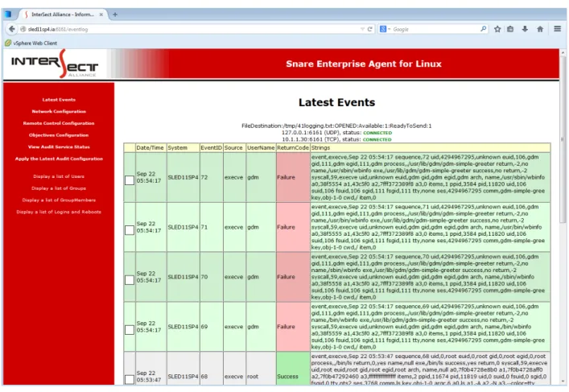This screenshot has width=569, height=392.
Task: Bookmark this page with the star icon
Action: point(497,29)
